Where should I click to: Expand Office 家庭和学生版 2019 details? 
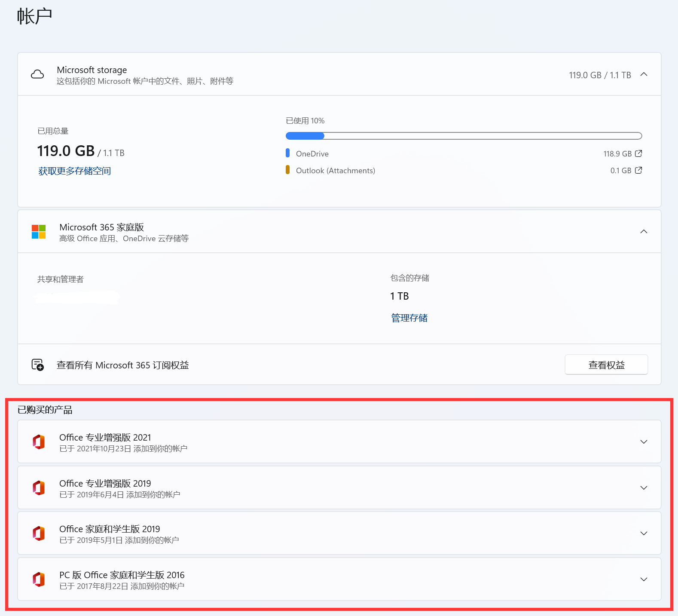pos(644,533)
